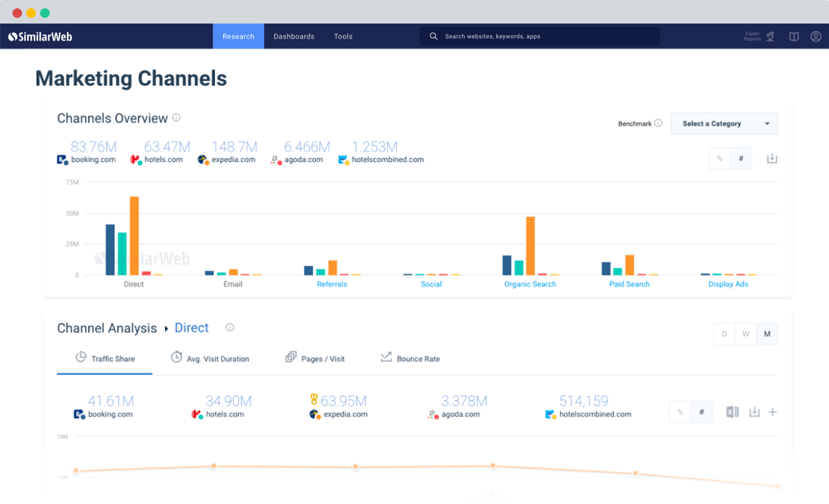Click the 83.76M booking.com value
This screenshot has height=504, width=829.
point(93,147)
